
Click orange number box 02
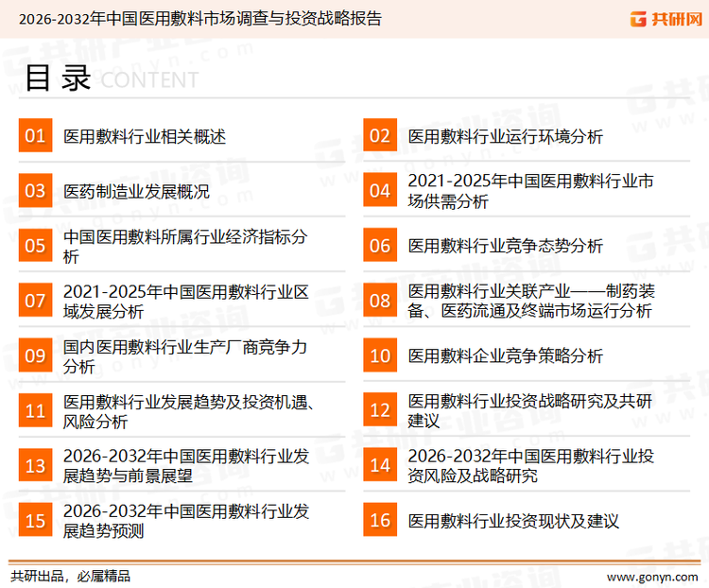pyautogui.click(x=380, y=135)
